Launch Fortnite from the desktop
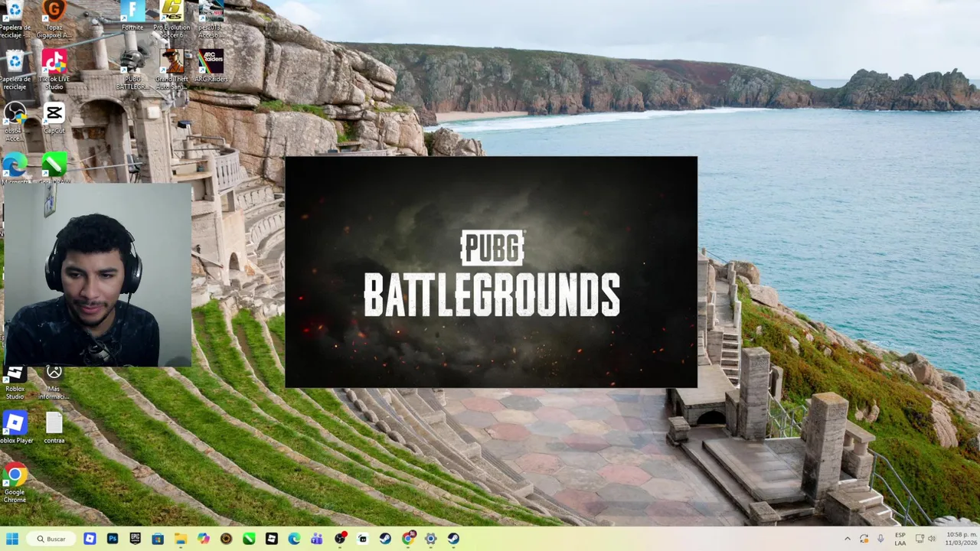Viewport: 980px width, 551px height. (x=132, y=17)
